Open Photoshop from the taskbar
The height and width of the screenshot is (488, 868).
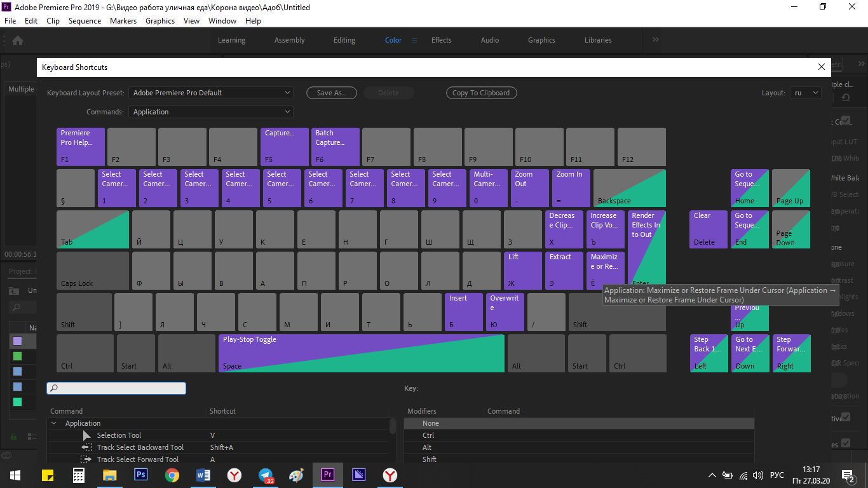141,475
